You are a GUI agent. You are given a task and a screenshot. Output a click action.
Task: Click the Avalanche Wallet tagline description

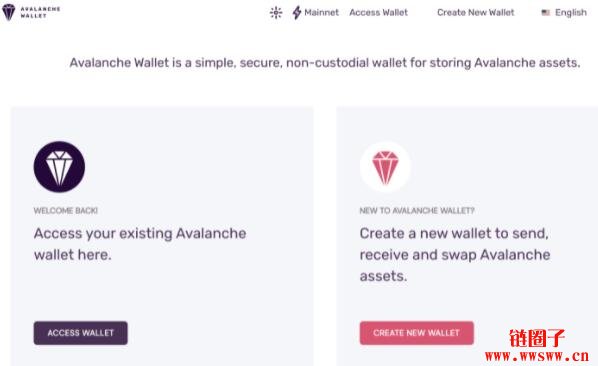[325, 63]
